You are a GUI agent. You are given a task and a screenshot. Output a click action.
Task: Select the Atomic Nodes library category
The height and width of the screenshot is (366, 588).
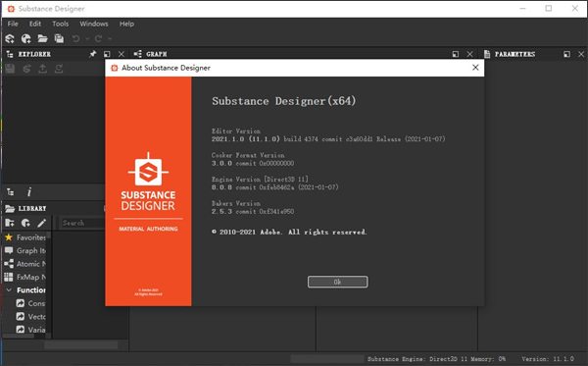pos(24,264)
